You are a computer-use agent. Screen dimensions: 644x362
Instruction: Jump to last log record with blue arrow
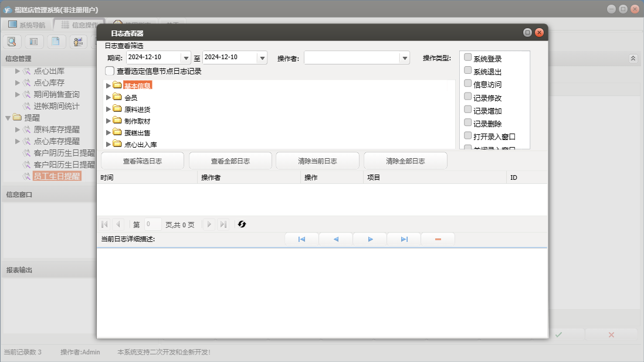pyautogui.click(x=404, y=240)
